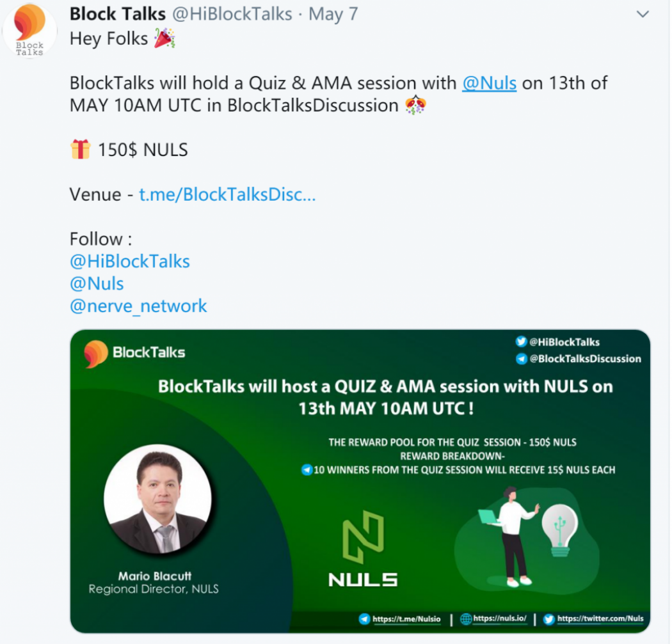Open the @nerve_network mention
This screenshot has height=644, width=672.
pos(138,306)
